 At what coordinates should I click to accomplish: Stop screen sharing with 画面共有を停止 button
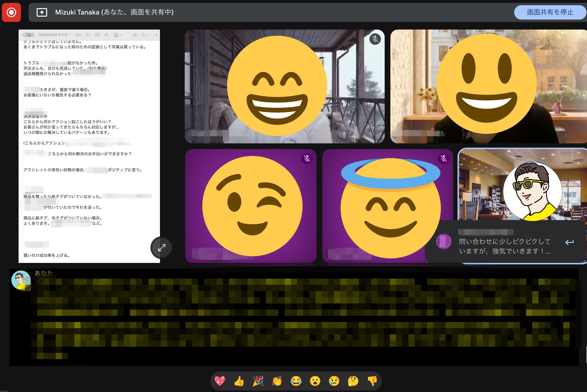coord(550,12)
